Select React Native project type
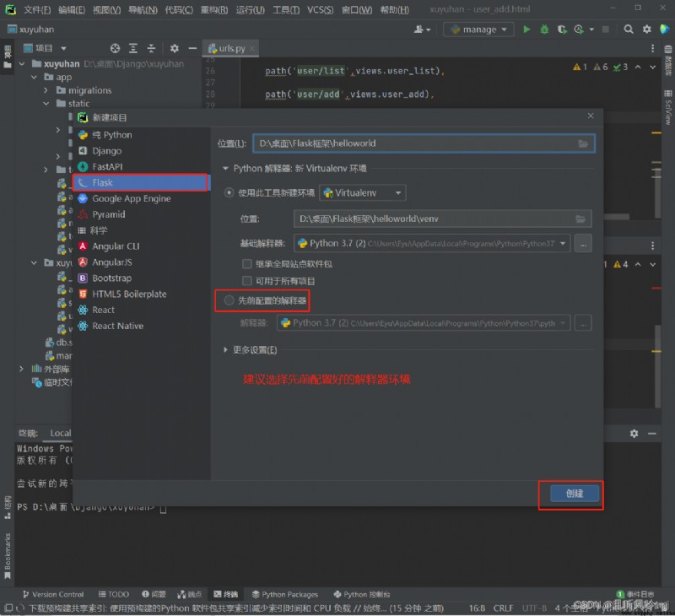Image resolution: width=675 pixels, height=616 pixels. (141, 326)
